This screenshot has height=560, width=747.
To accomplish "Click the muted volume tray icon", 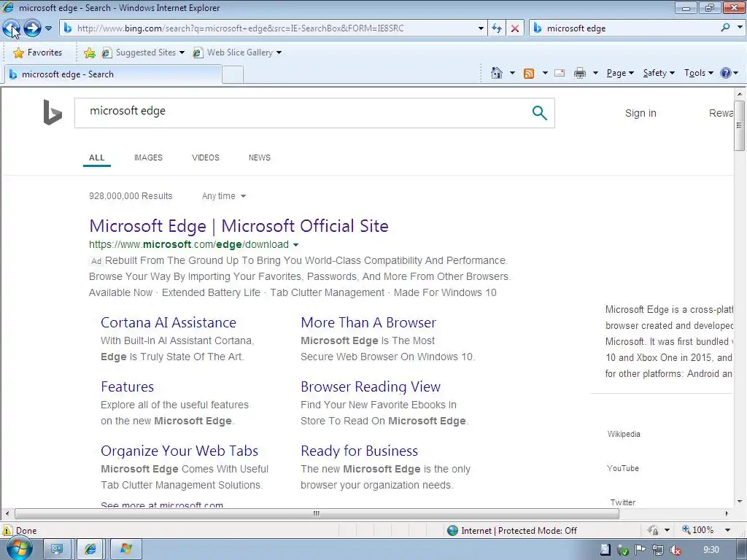I will tap(676, 550).
